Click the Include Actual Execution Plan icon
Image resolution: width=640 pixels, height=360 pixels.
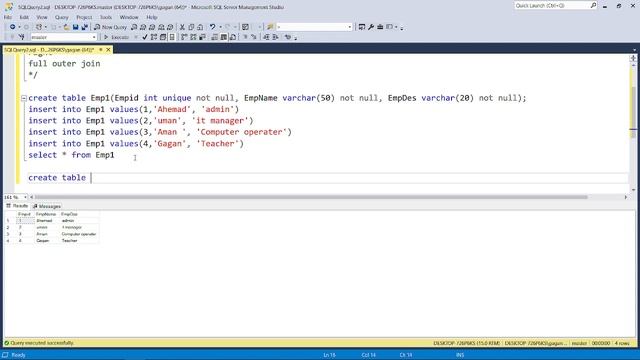(x=184, y=37)
